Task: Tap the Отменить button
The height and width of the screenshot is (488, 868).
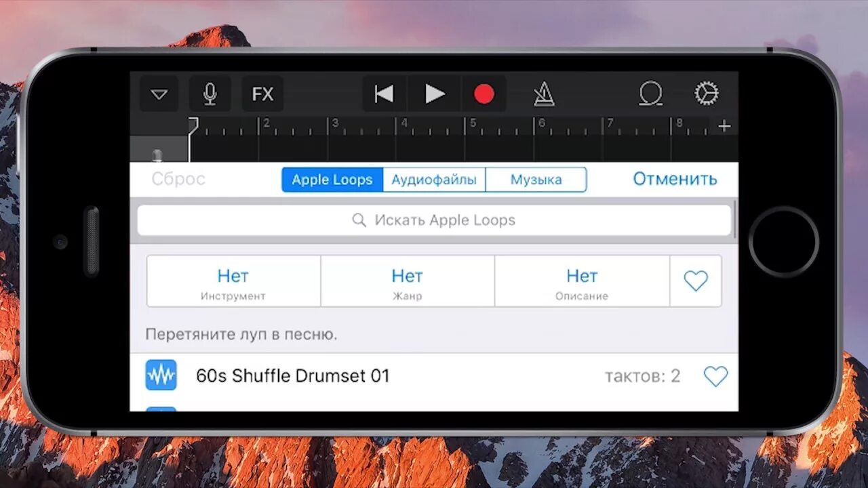Action: click(675, 179)
